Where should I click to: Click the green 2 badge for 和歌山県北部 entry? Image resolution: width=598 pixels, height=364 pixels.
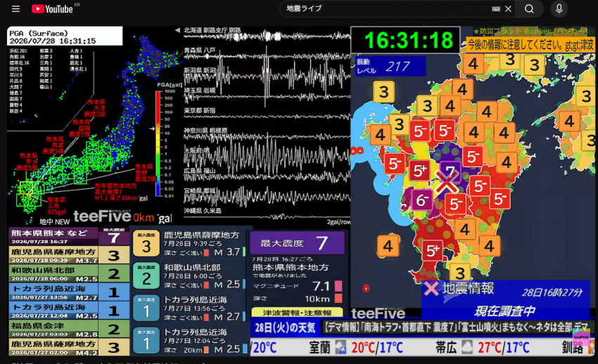pos(146,275)
